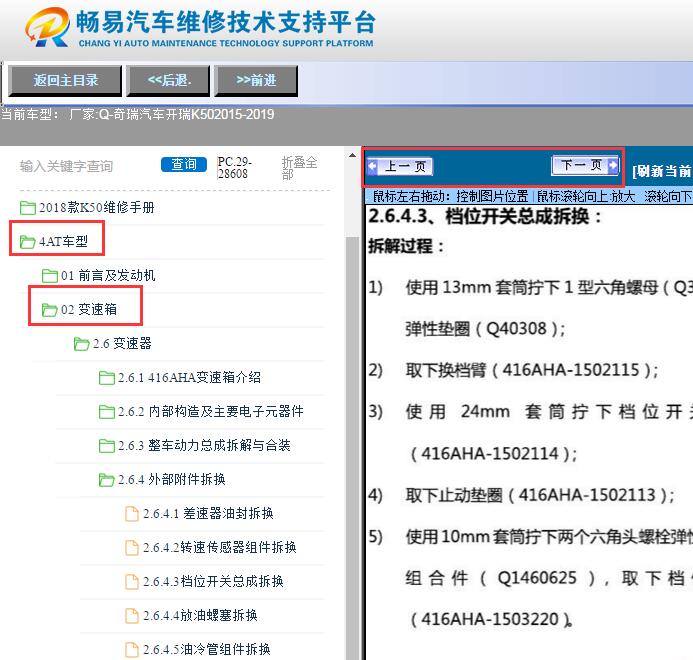Viewport: 693px width, 660px height.
Task: Click the left arrow icon on 上一页
Action: pyautogui.click(x=373, y=167)
